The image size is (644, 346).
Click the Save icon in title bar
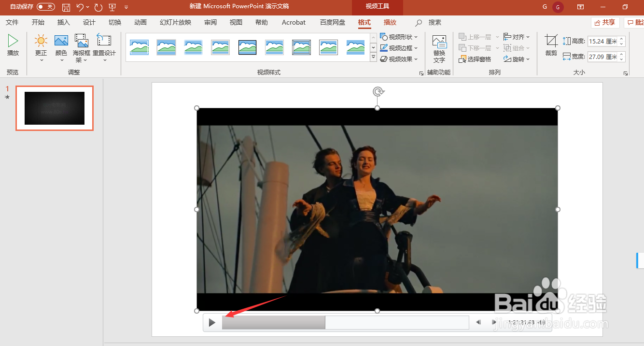tap(66, 7)
